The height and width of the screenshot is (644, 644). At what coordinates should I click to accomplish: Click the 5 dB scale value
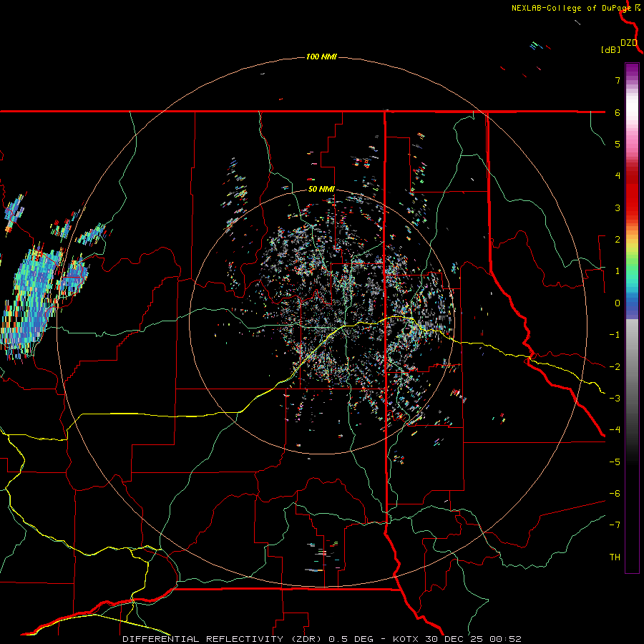pos(618,144)
